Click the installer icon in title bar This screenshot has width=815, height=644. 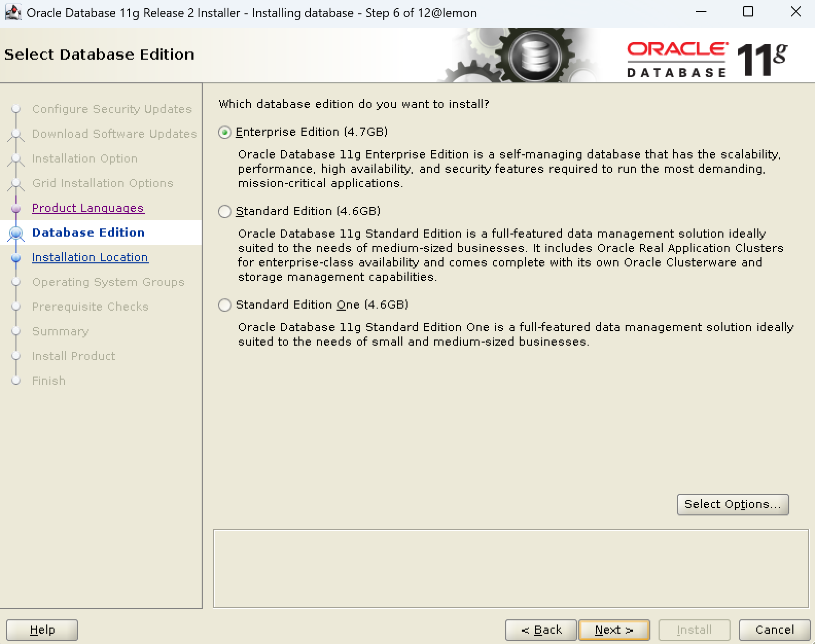click(x=12, y=12)
